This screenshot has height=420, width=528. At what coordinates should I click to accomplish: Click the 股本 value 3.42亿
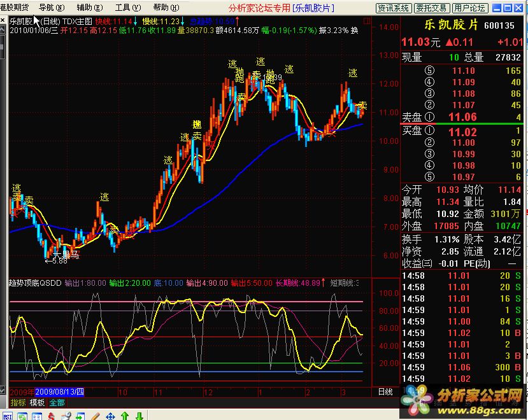pos(507,240)
